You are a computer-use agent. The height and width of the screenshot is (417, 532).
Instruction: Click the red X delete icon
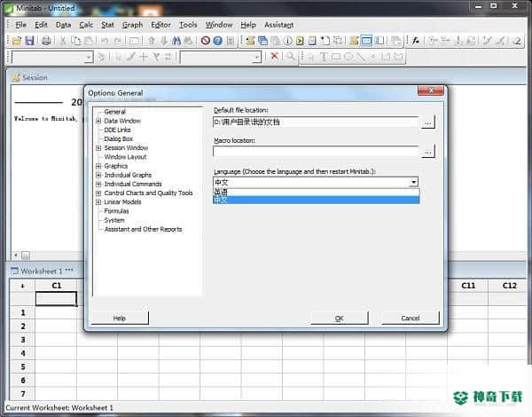pos(274,56)
